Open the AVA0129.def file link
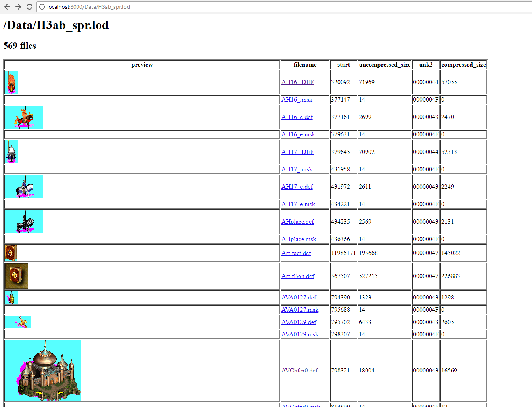The width and height of the screenshot is (532, 407). [299, 322]
